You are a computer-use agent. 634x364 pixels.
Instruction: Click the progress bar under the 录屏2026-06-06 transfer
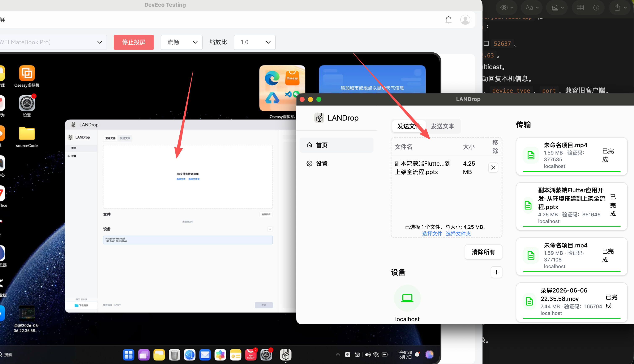pos(571,318)
